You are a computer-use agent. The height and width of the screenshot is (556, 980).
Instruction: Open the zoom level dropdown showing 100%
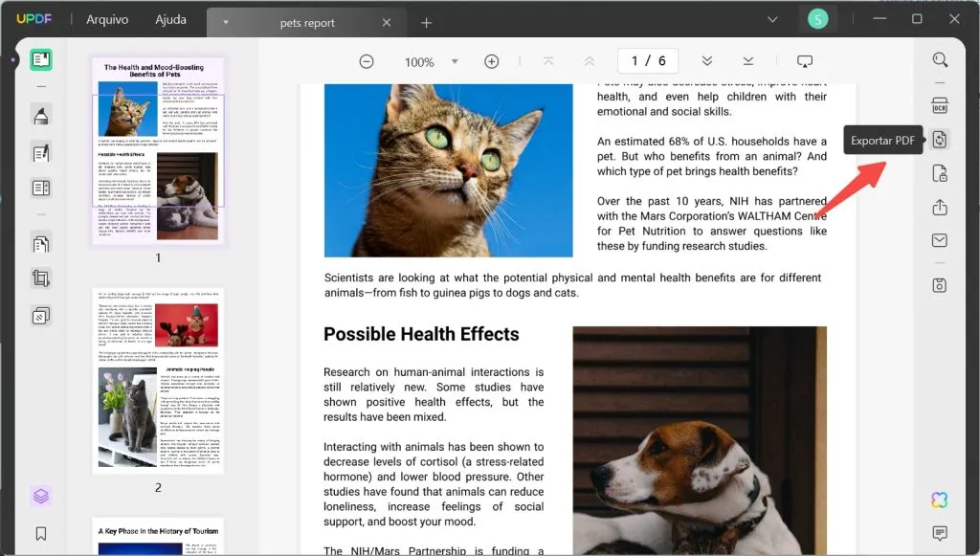click(430, 60)
